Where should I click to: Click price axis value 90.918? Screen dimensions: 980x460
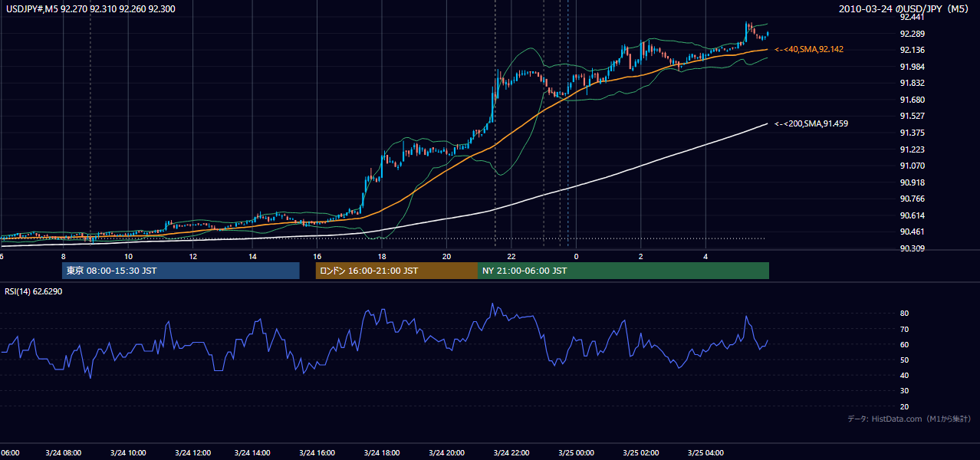coord(913,182)
